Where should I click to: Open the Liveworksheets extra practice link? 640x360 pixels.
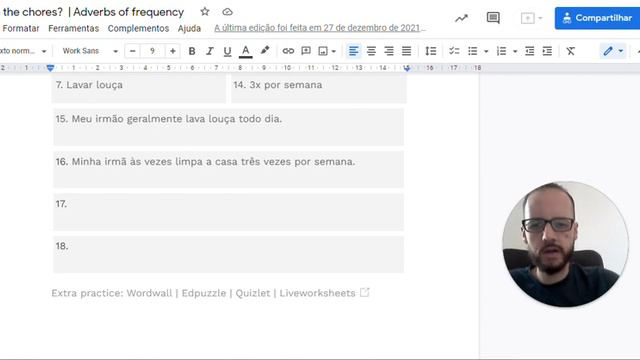coord(317,293)
